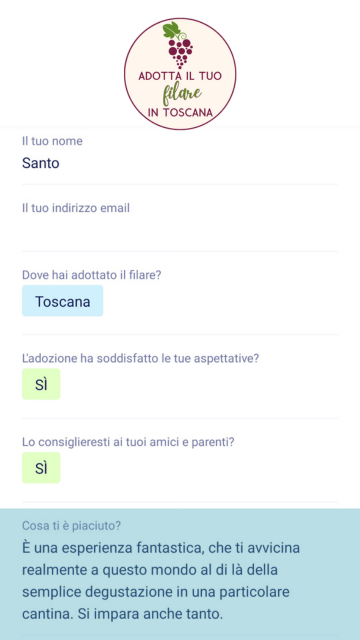Click the 'L'adozione ha soddisfatto le tue aspettative?' label
The height and width of the screenshot is (640, 360).
coord(141,359)
